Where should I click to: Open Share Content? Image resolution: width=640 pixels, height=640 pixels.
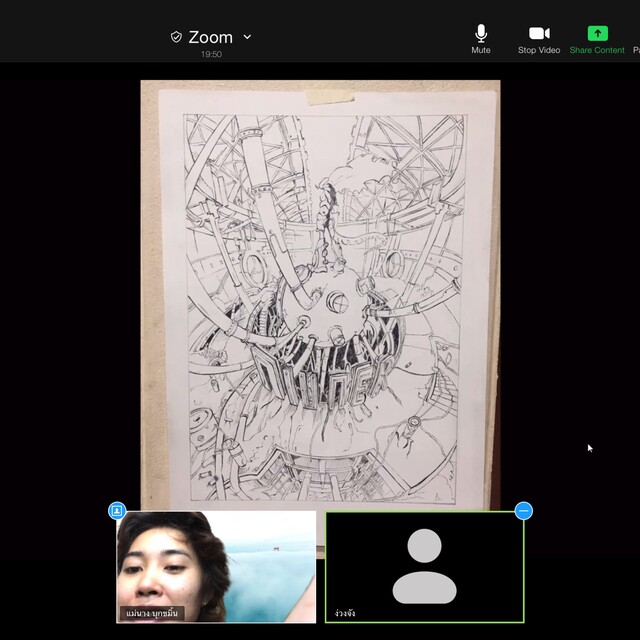coord(597,39)
